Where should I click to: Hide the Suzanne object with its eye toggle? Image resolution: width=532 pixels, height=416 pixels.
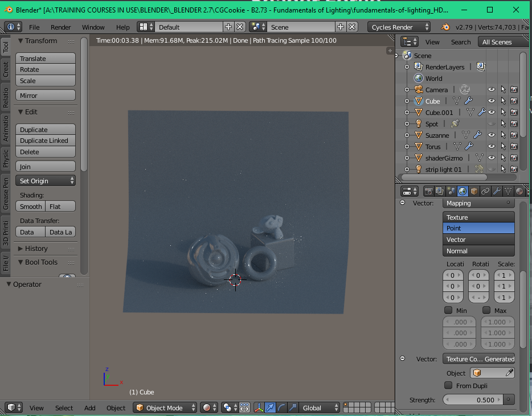click(491, 135)
